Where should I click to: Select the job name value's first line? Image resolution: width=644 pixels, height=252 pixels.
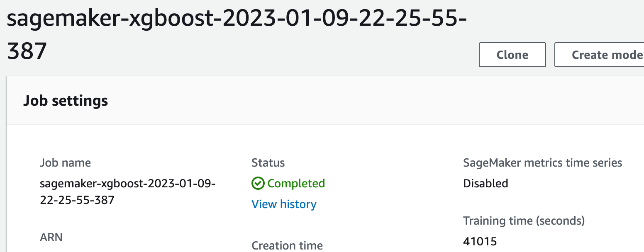pyautogui.click(x=127, y=183)
